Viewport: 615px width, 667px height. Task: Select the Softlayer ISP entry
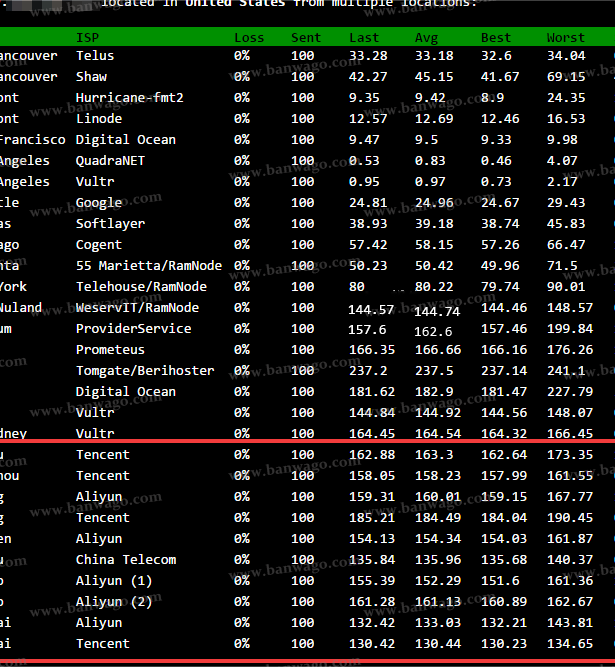[x=111, y=224]
